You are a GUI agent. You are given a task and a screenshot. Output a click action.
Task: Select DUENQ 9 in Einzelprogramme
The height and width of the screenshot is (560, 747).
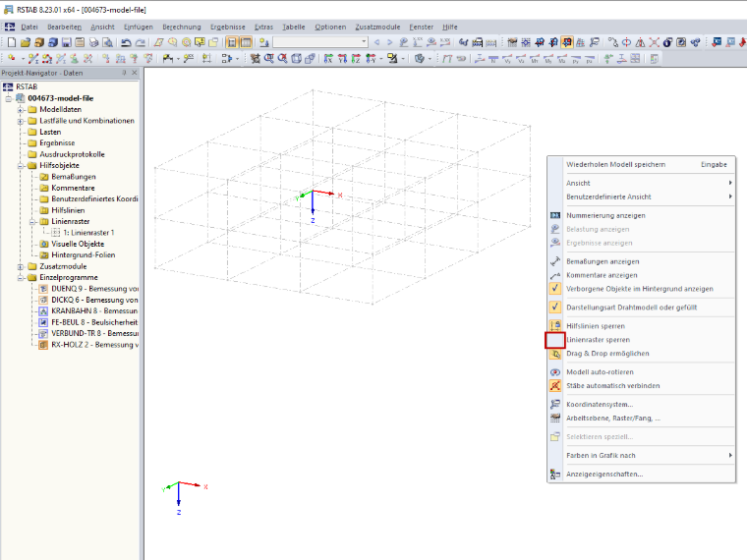point(94,289)
